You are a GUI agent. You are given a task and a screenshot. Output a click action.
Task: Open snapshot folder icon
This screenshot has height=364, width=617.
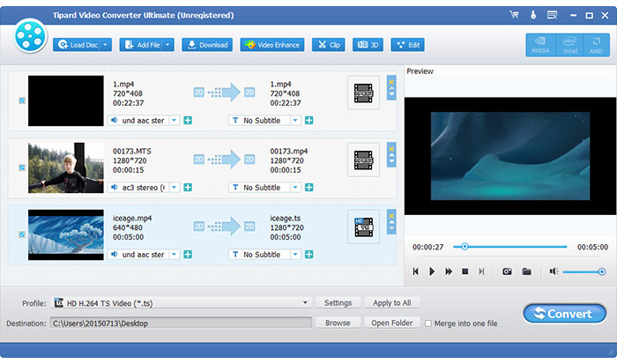526,271
